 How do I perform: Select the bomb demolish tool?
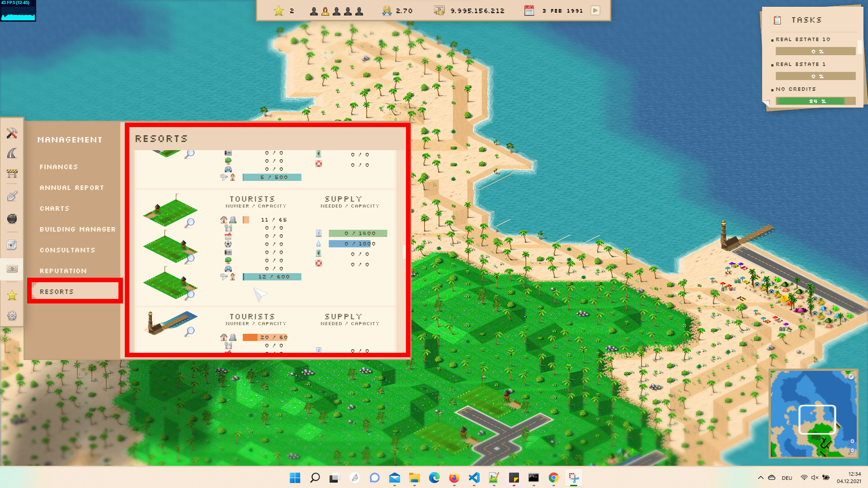(12, 219)
